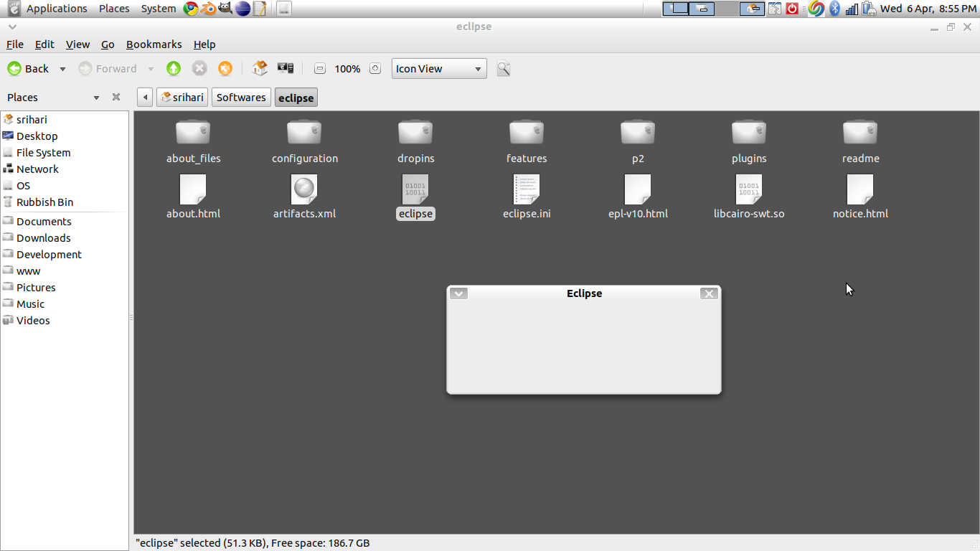Select the features folder
Viewport: 980px width, 551px height.
(x=527, y=141)
